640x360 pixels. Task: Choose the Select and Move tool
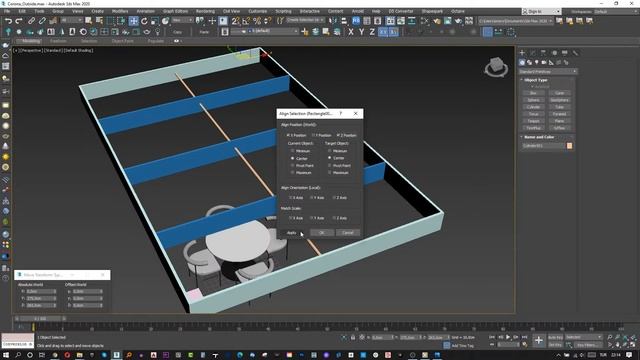(x=133, y=21)
